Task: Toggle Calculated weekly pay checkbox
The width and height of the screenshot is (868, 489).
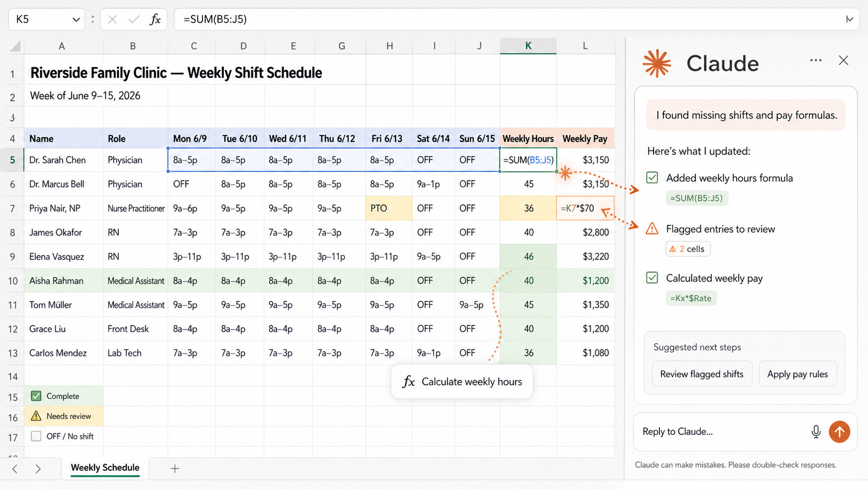Action: [652, 277]
